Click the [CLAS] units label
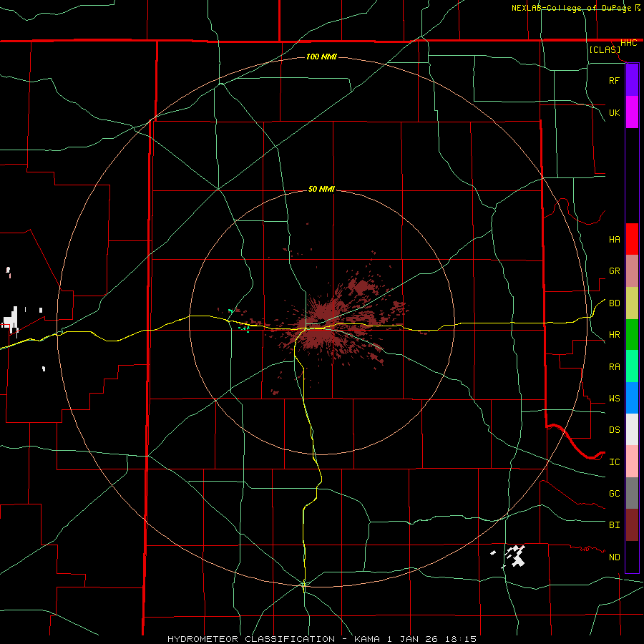The height and width of the screenshot is (644, 644). (x=605, y=49)
